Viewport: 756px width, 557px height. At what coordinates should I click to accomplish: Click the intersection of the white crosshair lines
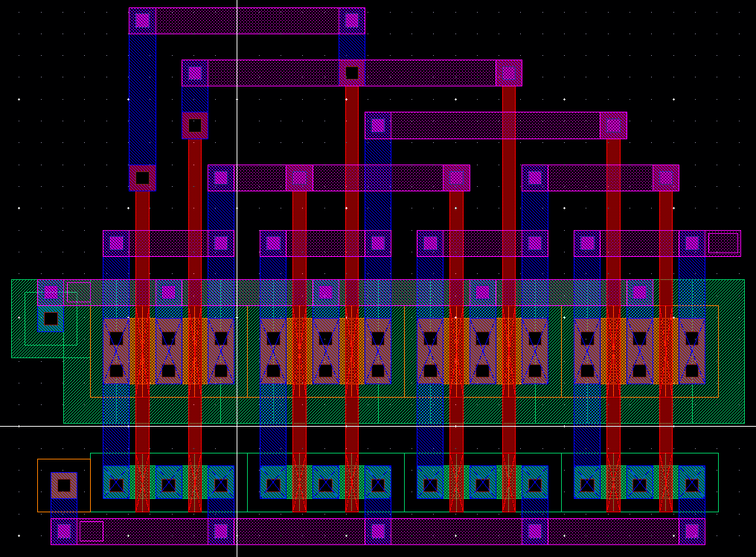(237, 426)
